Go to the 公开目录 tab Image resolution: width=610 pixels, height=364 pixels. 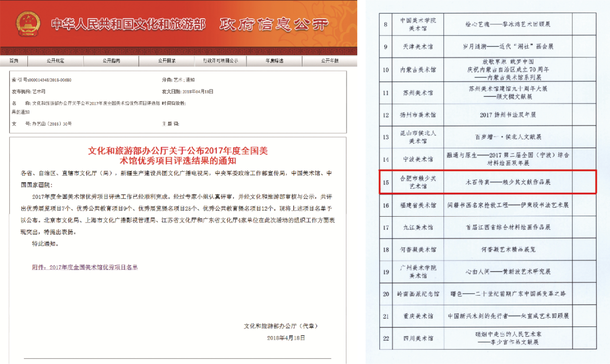pyautogui.click(x=167, y=61)
